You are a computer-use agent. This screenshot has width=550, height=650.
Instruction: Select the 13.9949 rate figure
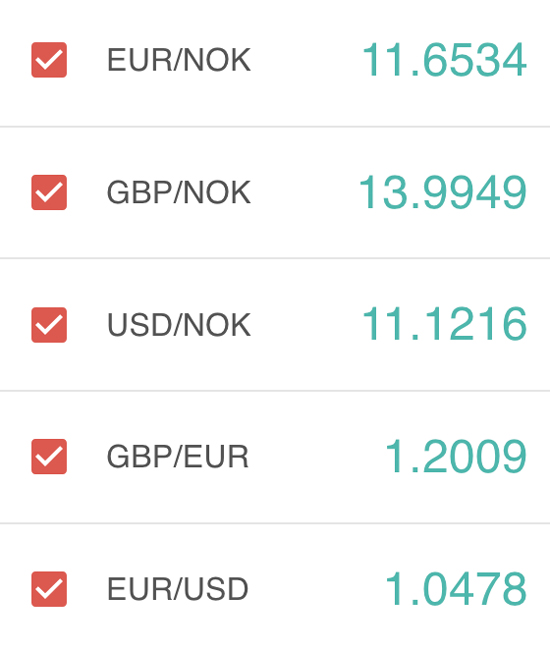click(443, 193)
